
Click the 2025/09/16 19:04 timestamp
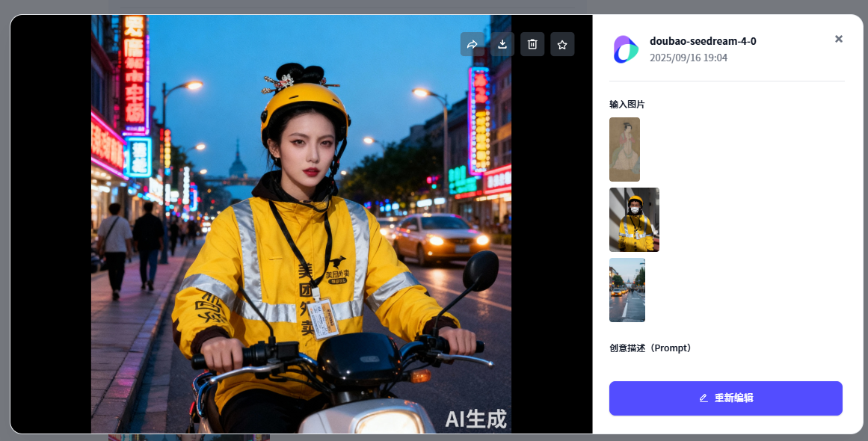coord(688,58)
